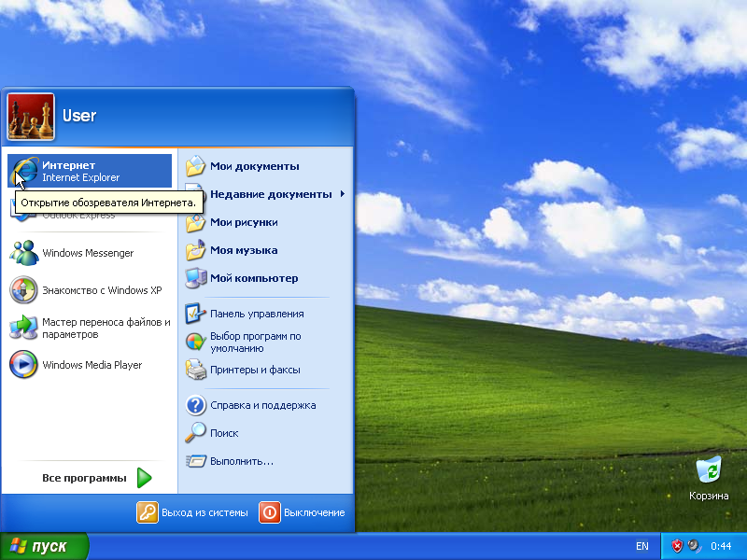Choose Панель управления text from the Start menu

pos(257,314)
